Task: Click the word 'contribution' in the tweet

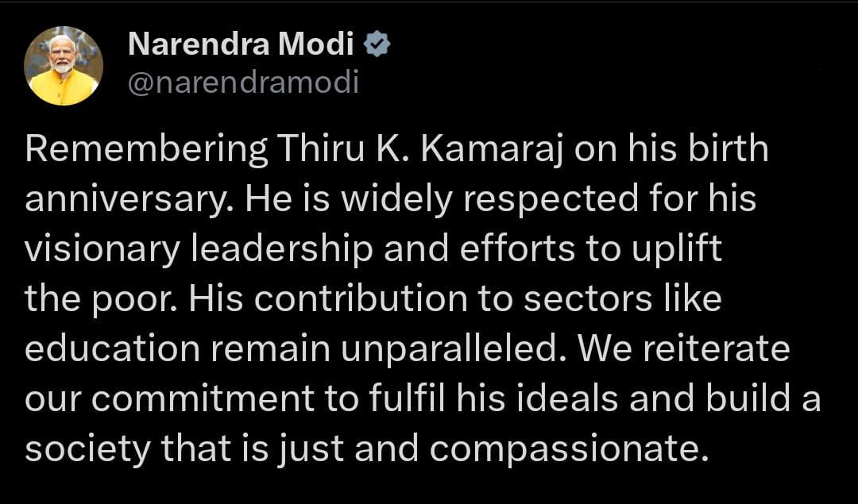Action: point(361,299)
